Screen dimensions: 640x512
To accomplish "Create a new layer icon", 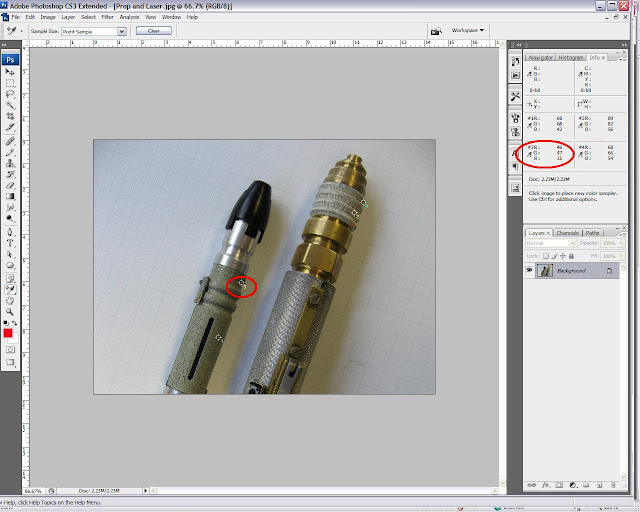I will click(x=600, y=485).
